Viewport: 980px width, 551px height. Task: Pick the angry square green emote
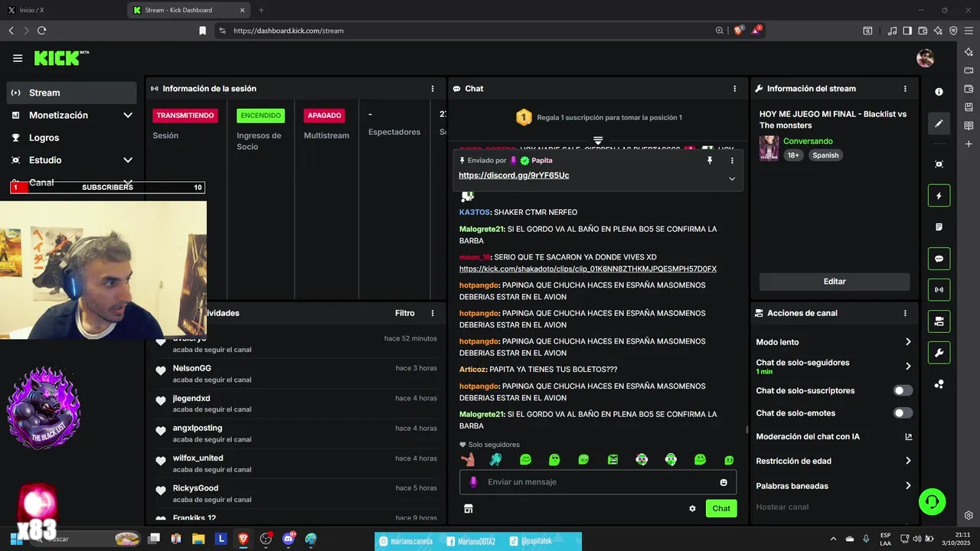(x=612, y=460)
